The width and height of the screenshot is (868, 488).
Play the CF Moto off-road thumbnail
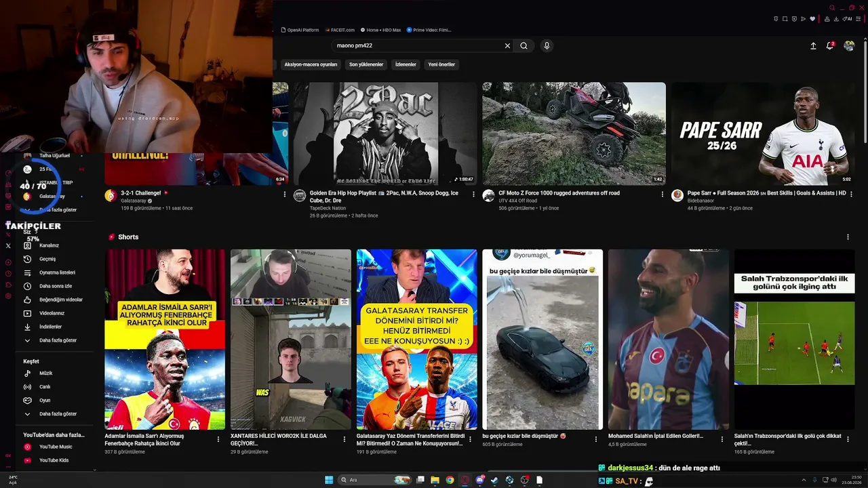pyautogui.click(x=574, y=134)
